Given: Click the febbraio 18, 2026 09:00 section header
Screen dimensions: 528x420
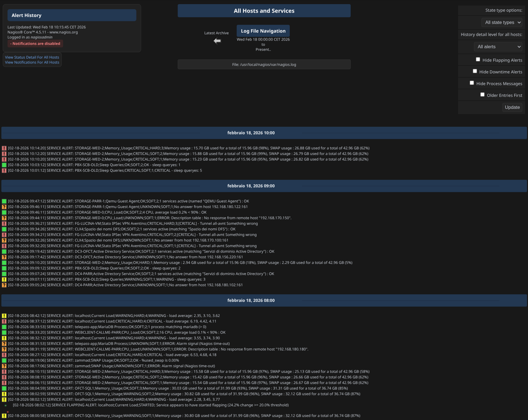Looking at the screenshot, I should [251, 186].
